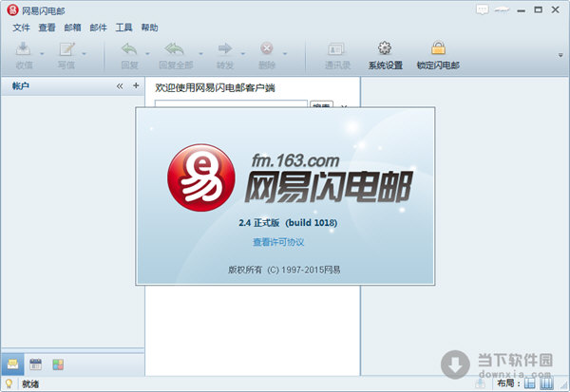
Task: Click the 删除 delete icon
Action: click(267, 48)
